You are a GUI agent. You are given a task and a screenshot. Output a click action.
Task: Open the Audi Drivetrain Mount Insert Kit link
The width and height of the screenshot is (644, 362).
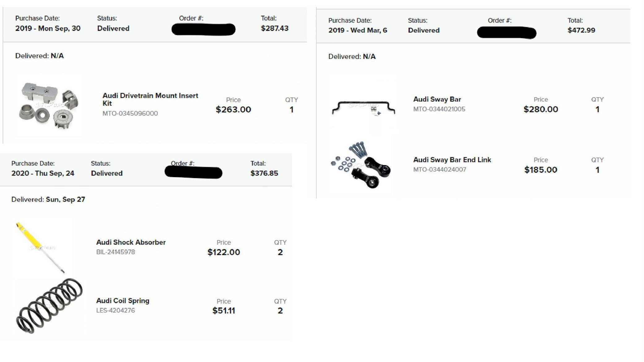click(150, 99)
